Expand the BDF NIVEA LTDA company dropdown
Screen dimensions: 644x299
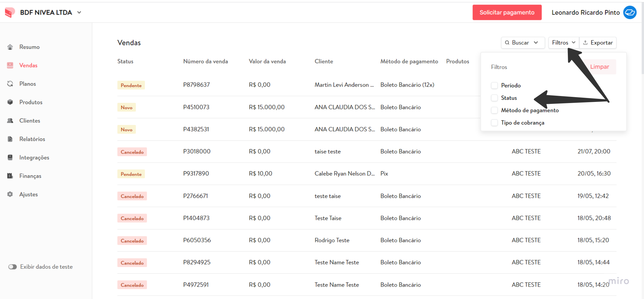(x=79, y=12)
